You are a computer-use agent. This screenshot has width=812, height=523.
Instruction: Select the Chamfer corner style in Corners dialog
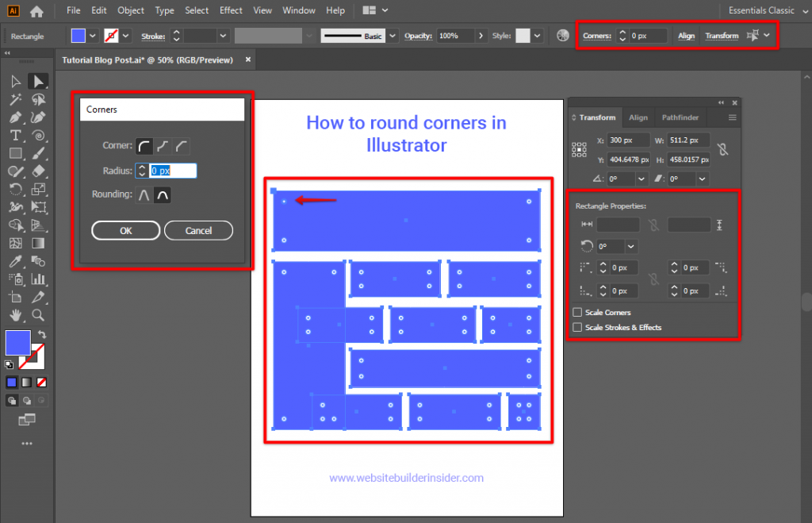pyautogui.click(x=181, y=146)
